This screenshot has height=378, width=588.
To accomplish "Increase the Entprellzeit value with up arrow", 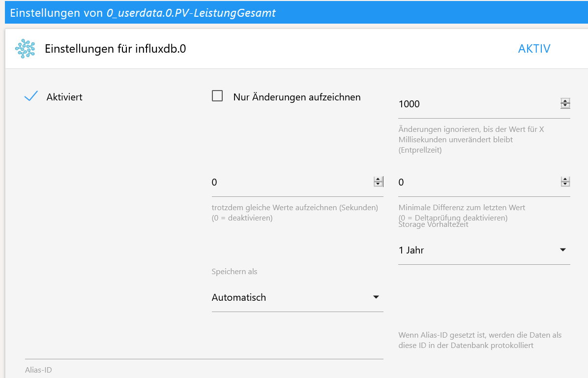I will (565, 101).
